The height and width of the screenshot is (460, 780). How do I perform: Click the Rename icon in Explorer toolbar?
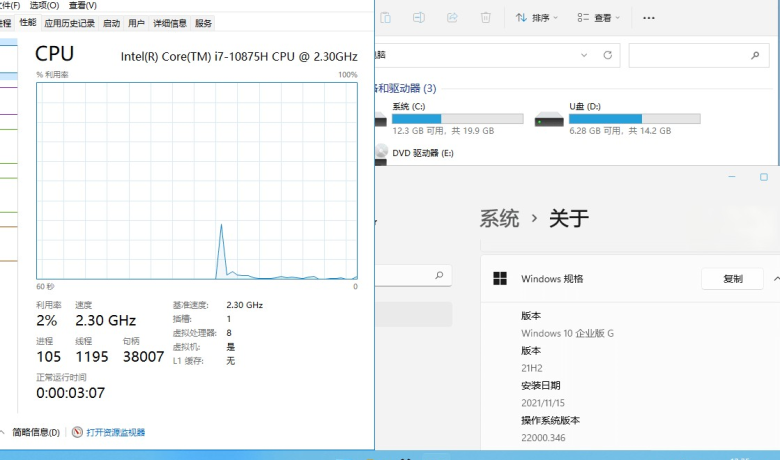[x=419, y=18]
